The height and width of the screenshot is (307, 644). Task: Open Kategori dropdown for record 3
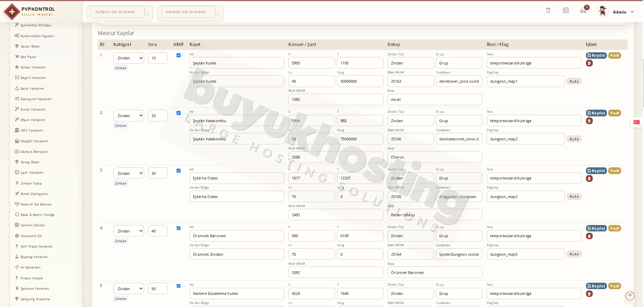coord(129,173)
